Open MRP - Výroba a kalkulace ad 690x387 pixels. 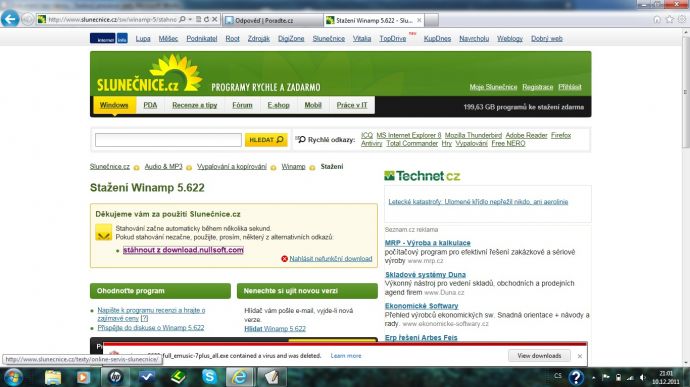point(428,243)
